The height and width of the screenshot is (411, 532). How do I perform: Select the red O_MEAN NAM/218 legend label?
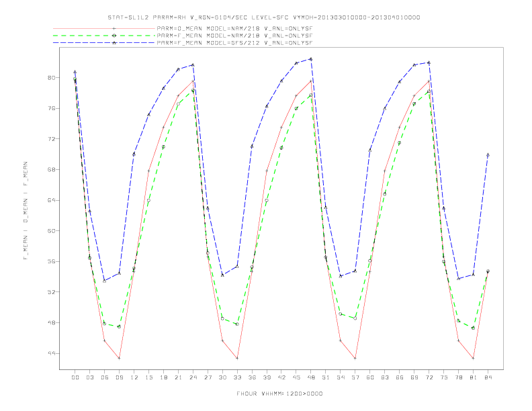tap(234, 28)
